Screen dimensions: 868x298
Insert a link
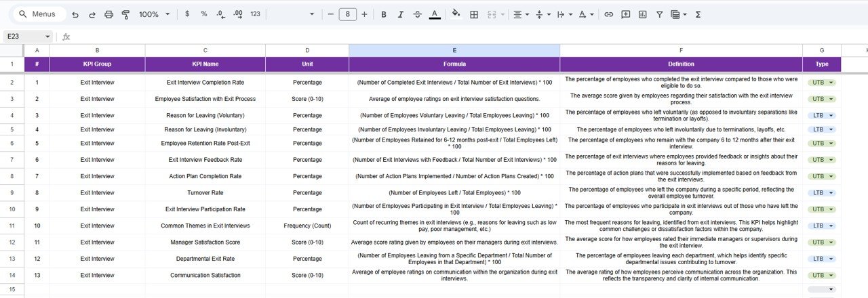point(608,14)
